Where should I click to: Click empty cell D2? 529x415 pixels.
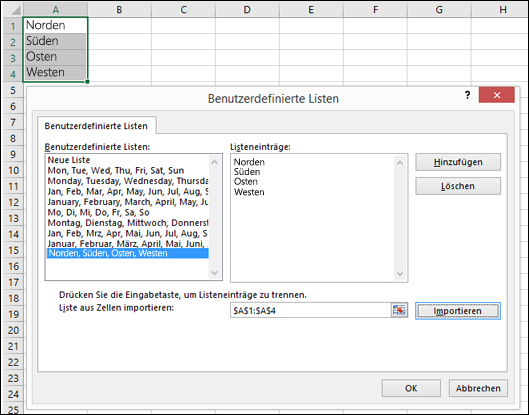[x=247, y=41]
